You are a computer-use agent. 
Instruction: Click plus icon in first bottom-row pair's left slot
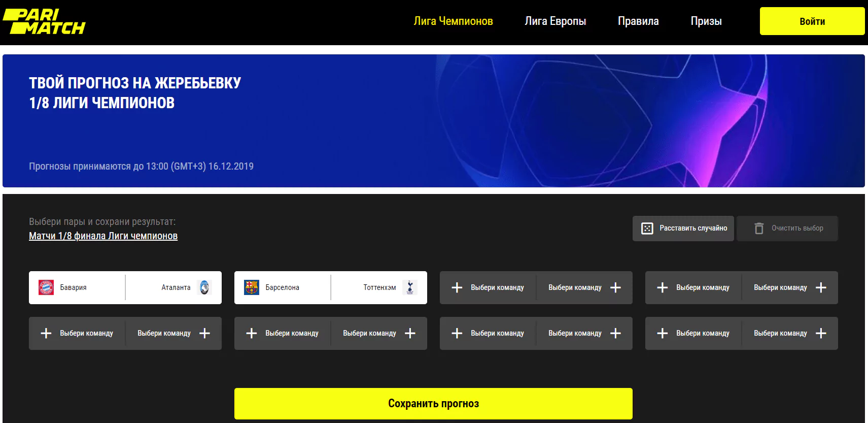[x=46, y=333]
